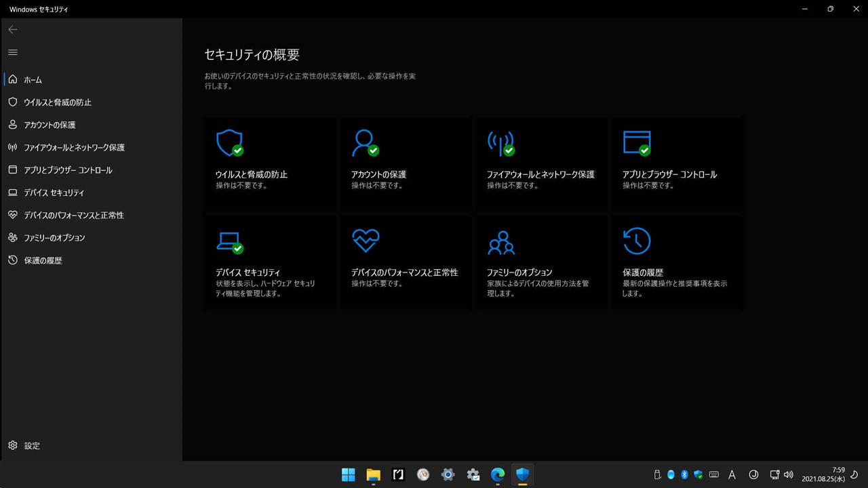Maximize or restore the Windows セキュリティ window
Image resolution: width=868 pixels, height=488 pixels.
[830, 9]
